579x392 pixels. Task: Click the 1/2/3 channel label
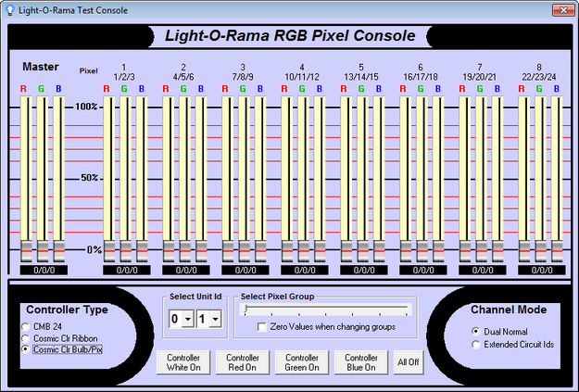point(124,77)
